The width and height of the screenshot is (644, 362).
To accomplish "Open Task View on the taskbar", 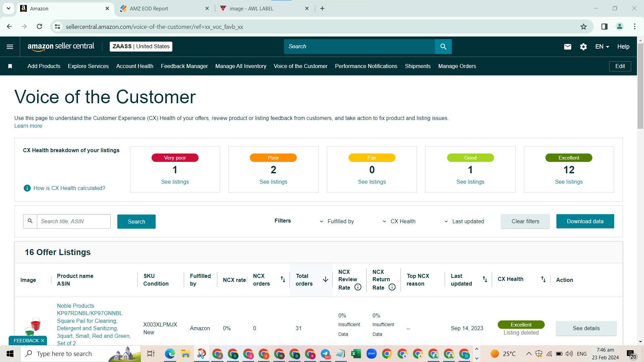I will (x=151, y=354).
